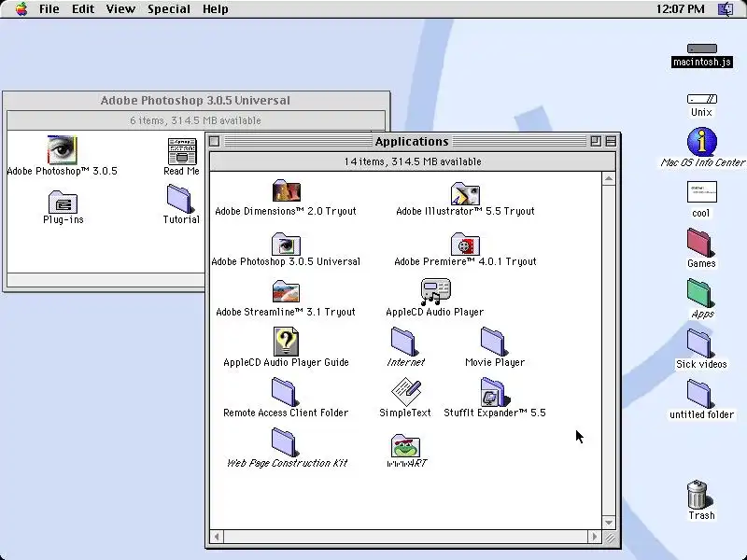Open the application switcher menu icon
This screenshot has height=560, width=747.
(726, 9)
